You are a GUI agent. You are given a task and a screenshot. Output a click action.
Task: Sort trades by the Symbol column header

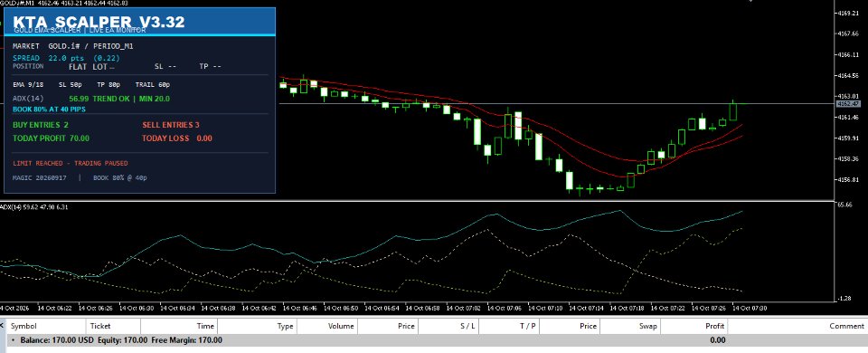point(24,326)
